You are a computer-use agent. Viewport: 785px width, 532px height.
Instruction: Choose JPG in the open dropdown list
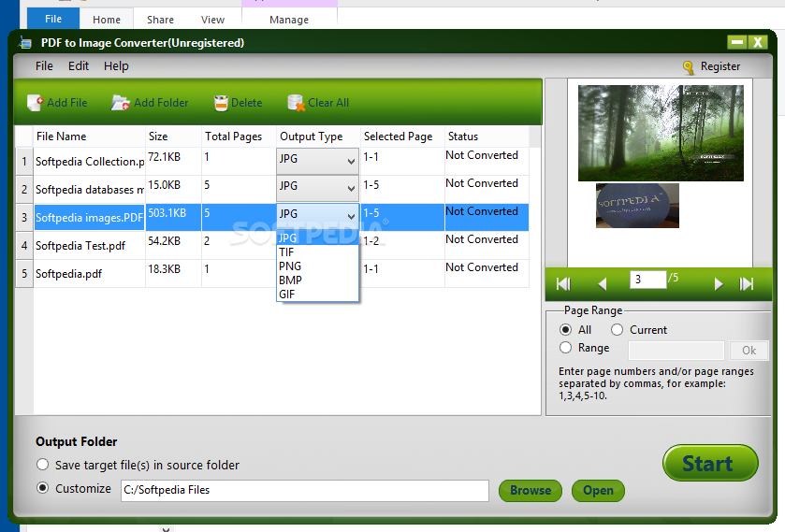[x=317, y=238]
